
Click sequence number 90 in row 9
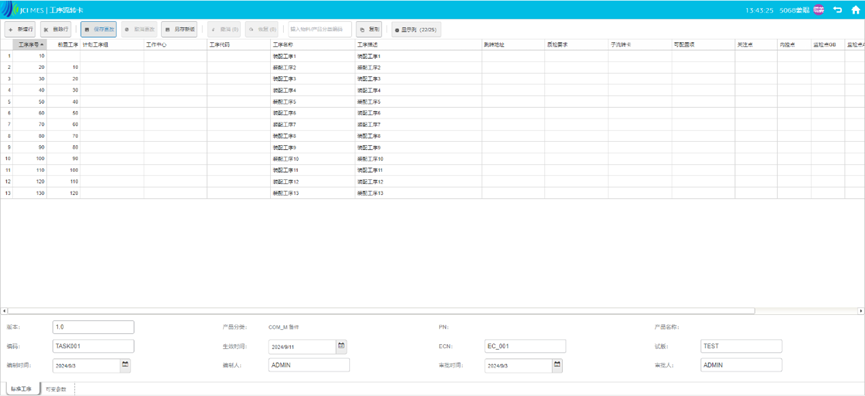coord(30,147)
